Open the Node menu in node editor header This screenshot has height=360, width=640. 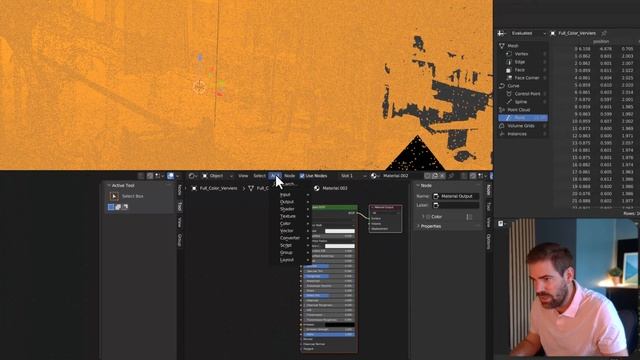click(x=289, y=176)
